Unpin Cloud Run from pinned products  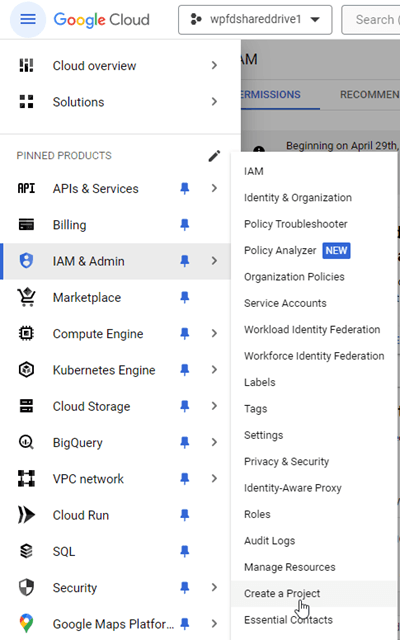185,515
